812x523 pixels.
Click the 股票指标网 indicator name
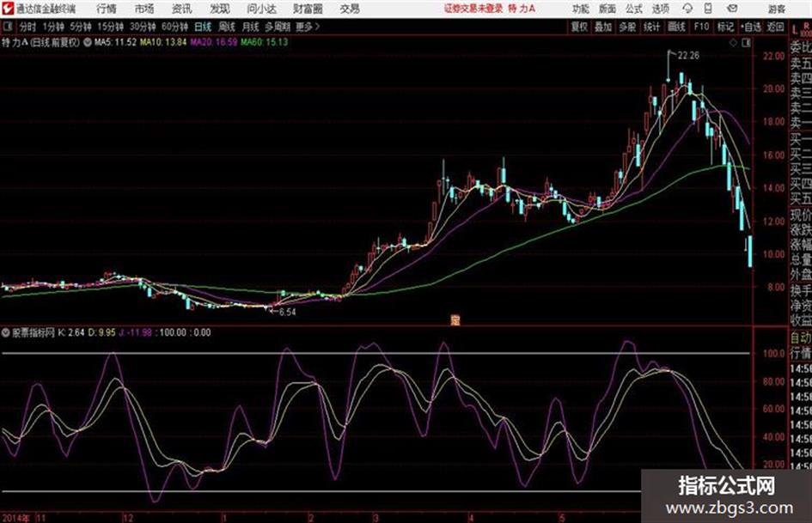[x=34, y=332]
